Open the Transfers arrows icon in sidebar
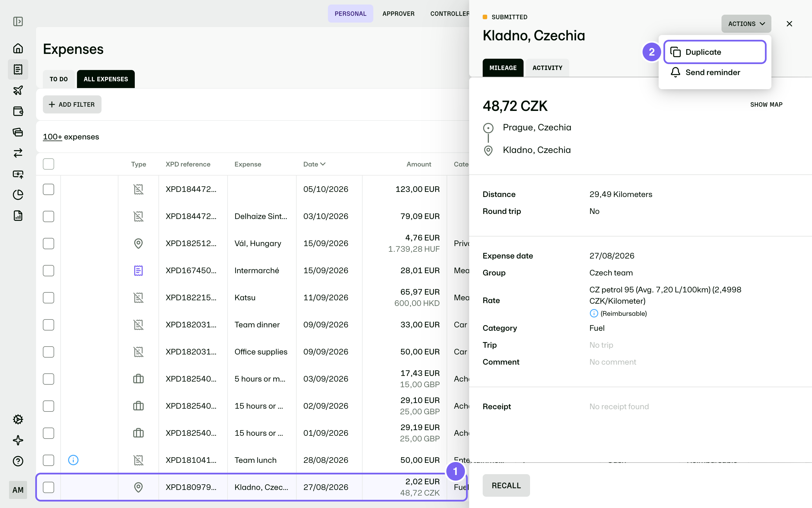 [18, 153]
